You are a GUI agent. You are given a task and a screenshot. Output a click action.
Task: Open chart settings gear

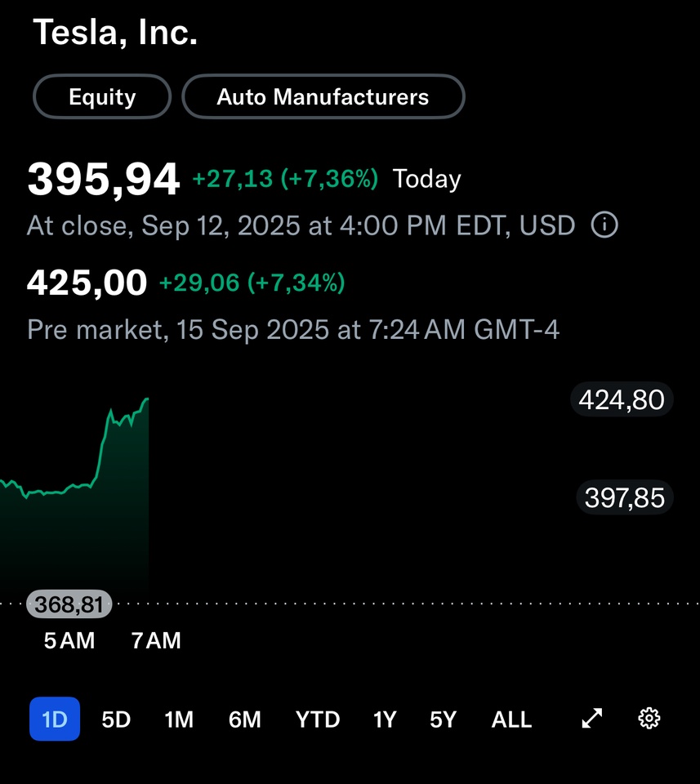point(649,719)
